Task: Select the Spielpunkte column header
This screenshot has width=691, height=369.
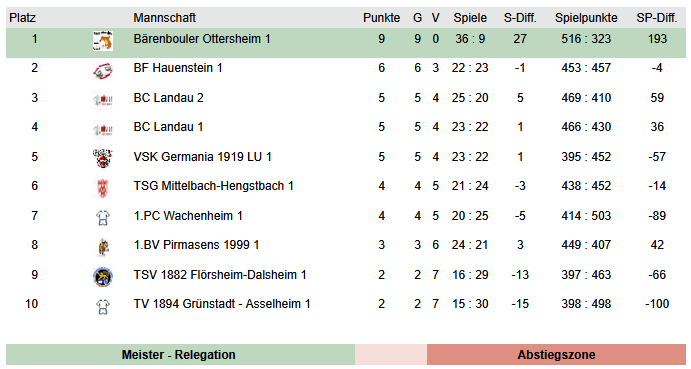Action: point(586,18)
